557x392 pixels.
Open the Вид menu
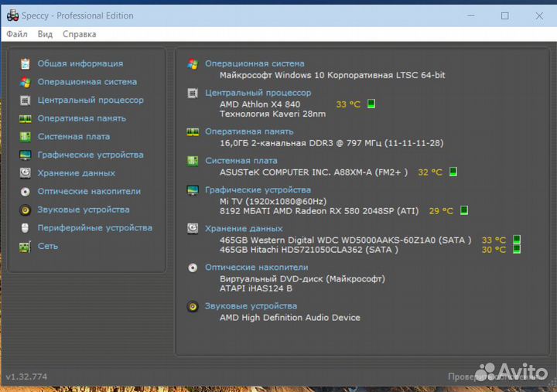coord(45,34)
